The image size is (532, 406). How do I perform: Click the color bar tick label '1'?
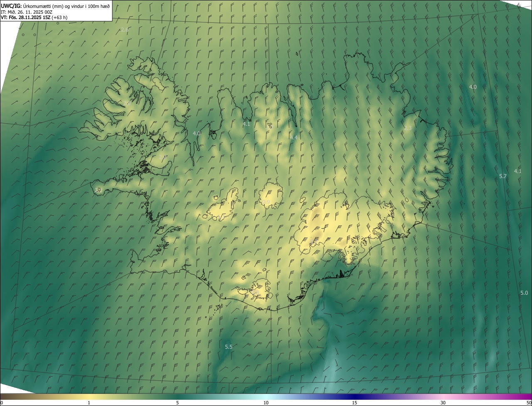point(89,403)
